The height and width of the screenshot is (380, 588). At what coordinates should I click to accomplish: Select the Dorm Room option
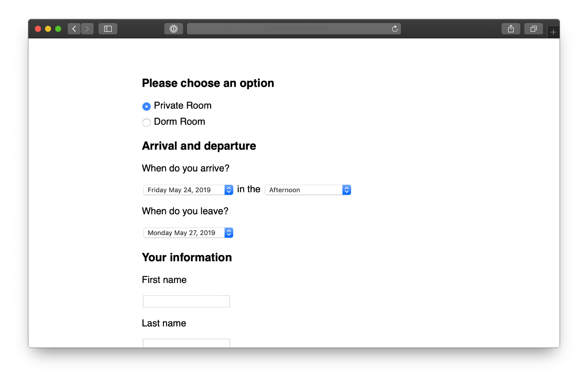coord(146,122)
